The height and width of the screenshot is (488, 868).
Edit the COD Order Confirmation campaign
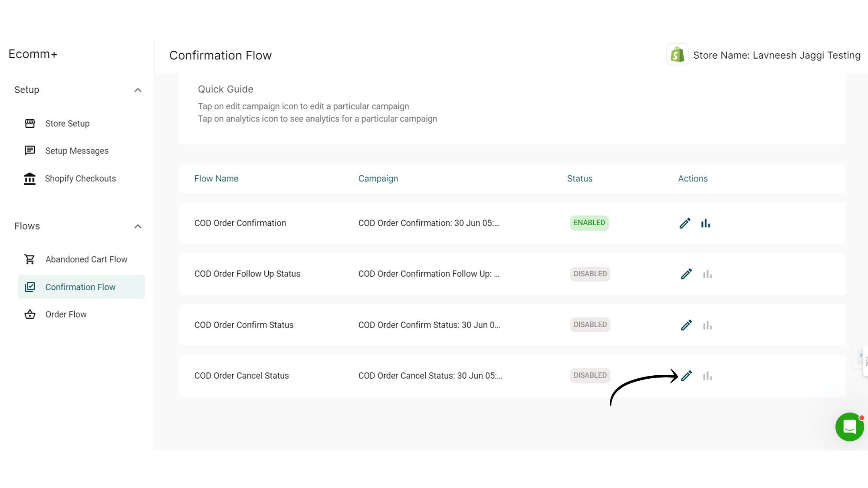[x=685, y=223]
